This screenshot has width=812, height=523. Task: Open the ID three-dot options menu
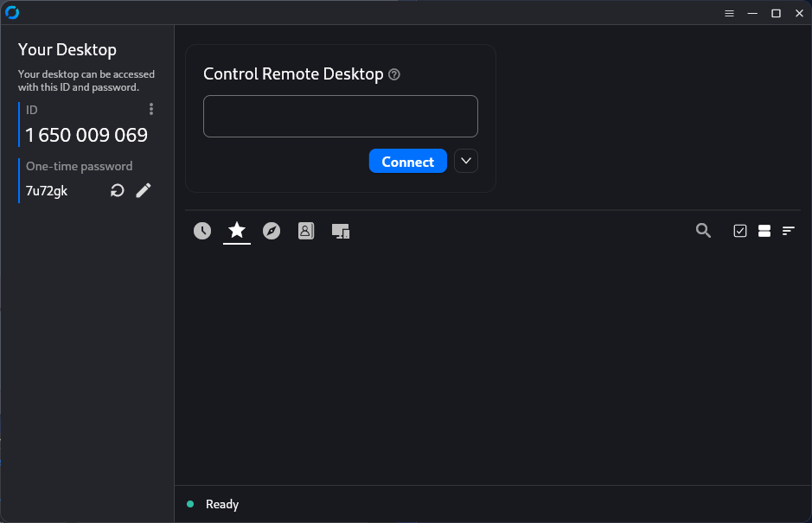[150, 109]
